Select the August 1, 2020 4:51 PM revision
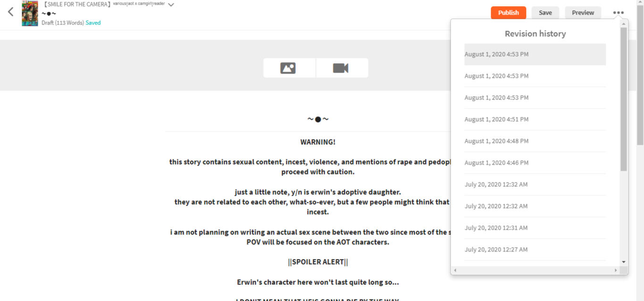This screenshot has height=301, width=644. (x=496, y=119)
